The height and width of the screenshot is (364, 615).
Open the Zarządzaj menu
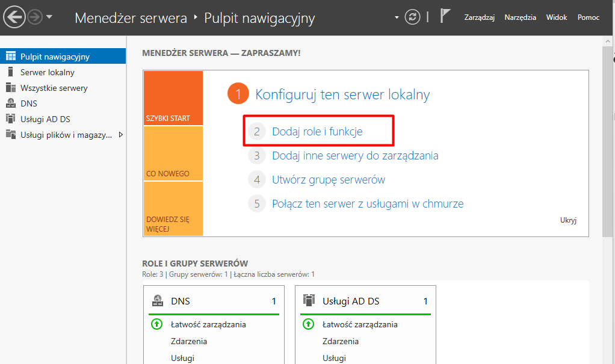coord(479,17)
